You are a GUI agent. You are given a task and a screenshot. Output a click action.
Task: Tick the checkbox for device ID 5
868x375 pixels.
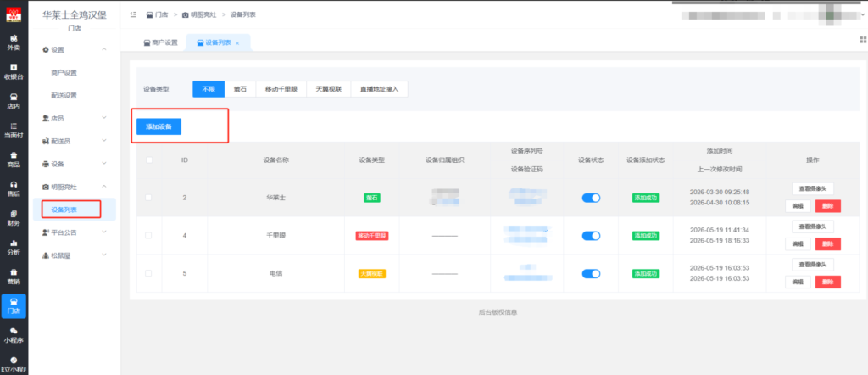click(148, 273)
